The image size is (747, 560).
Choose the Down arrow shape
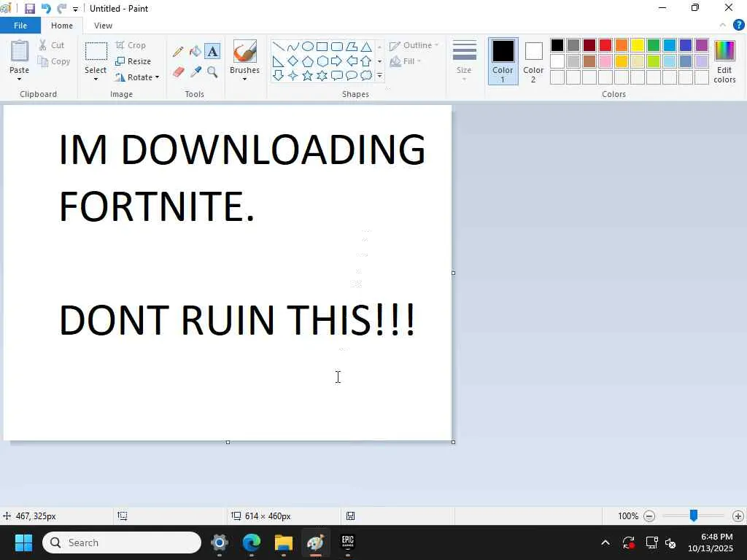[279, 75]
